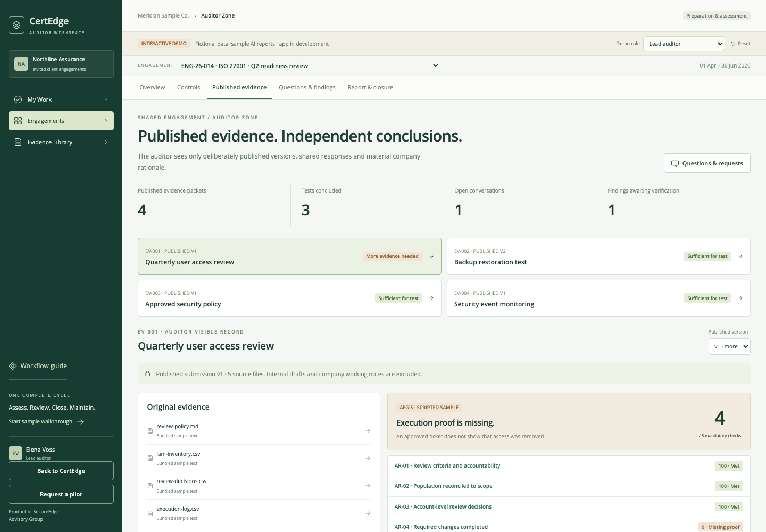Click Sufficient for test badge on Approved security policy

click(398, 298)
